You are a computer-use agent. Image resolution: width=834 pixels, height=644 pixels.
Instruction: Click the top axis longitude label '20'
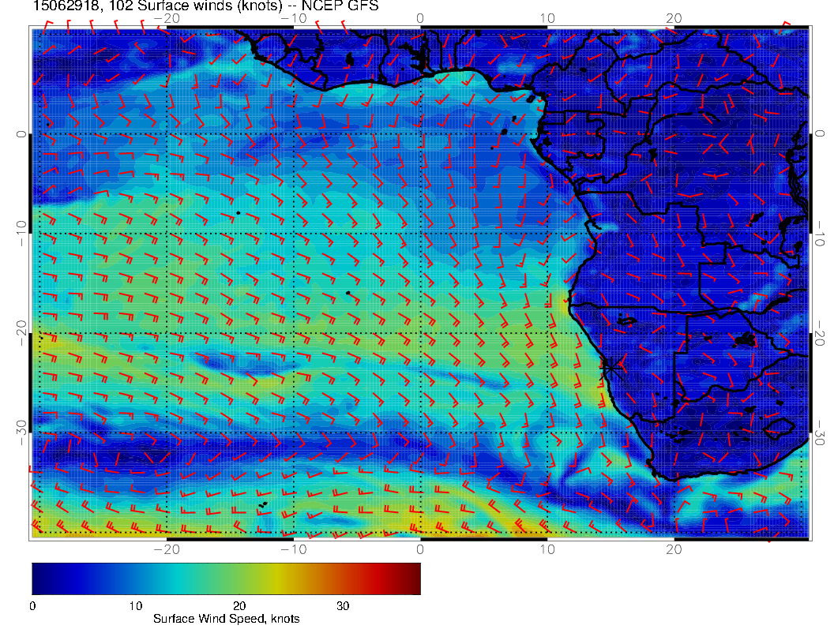674,18
